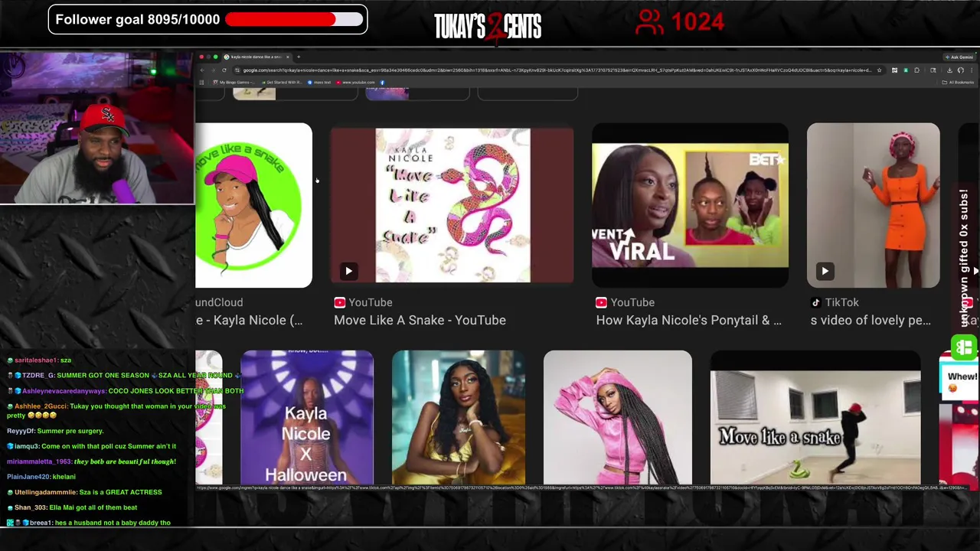Open the All Bookmarks folder
980x551 pixels.
958,82
